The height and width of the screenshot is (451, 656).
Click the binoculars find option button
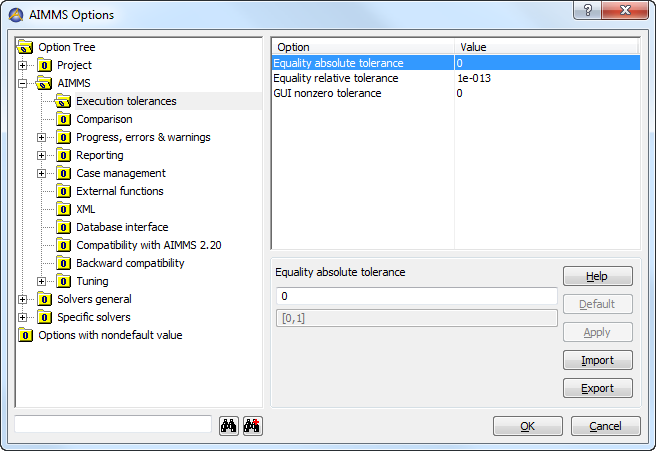(229, 426)
